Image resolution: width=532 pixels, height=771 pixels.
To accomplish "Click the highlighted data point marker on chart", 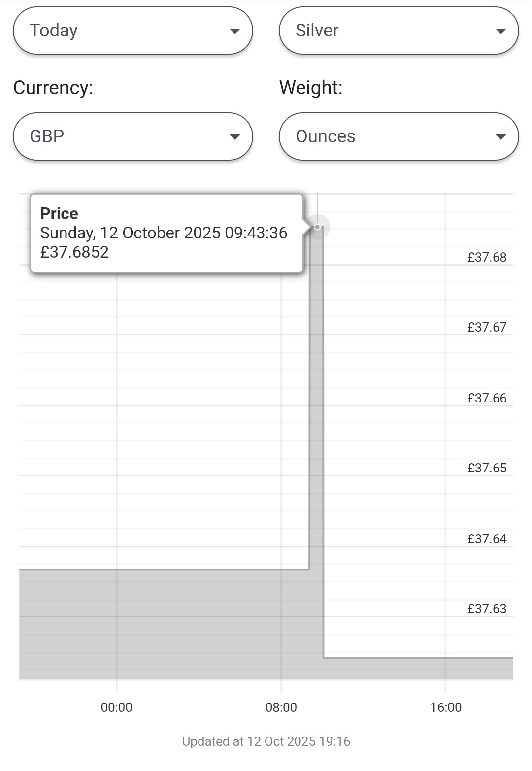I will coord(317,227).
